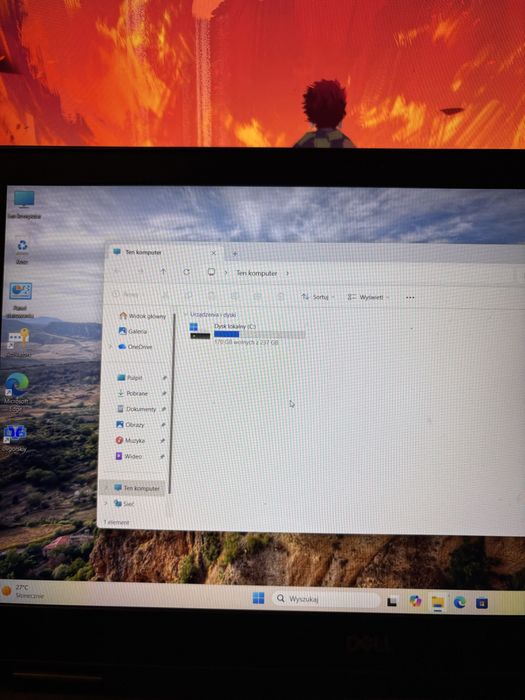
Task: Open the Windows Start menu
Action: [x=258, y=598]
